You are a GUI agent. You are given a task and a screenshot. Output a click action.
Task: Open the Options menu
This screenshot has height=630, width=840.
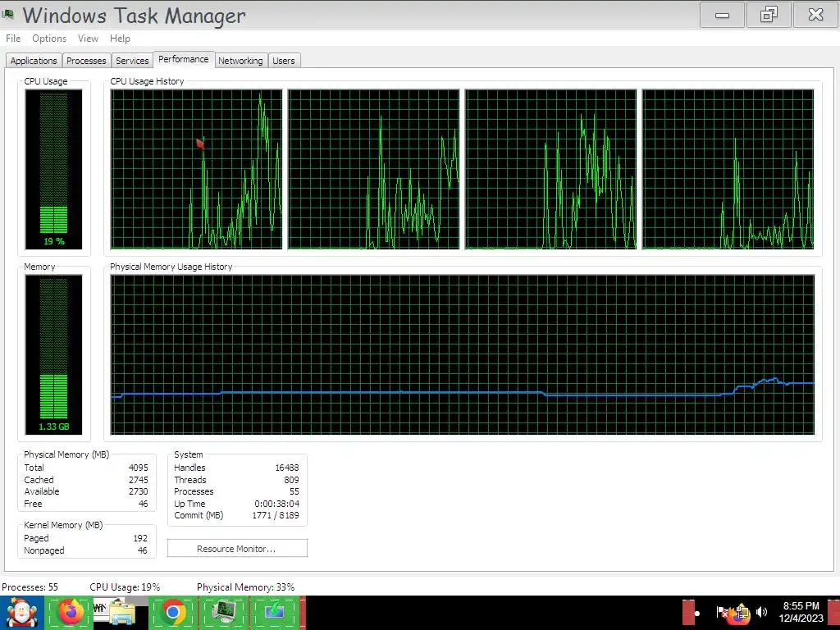(x=48, y=39)
